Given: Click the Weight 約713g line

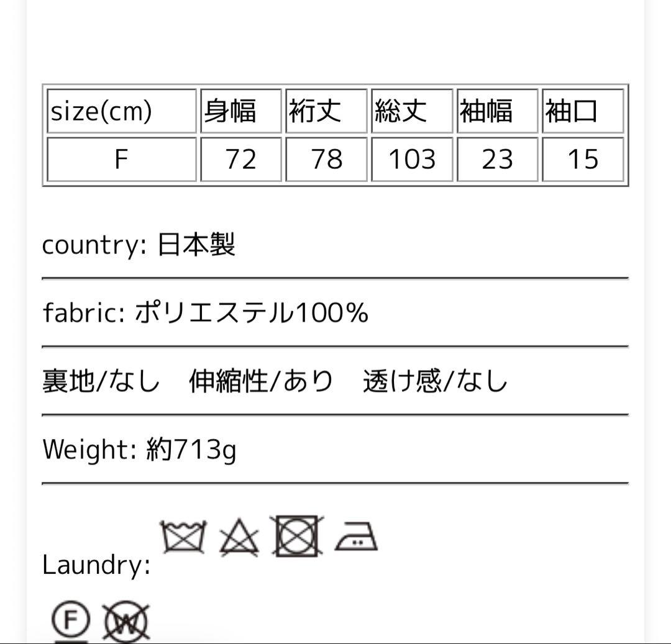Looking at the screenshot, I should pyautogui.click(x=139, y=449).
